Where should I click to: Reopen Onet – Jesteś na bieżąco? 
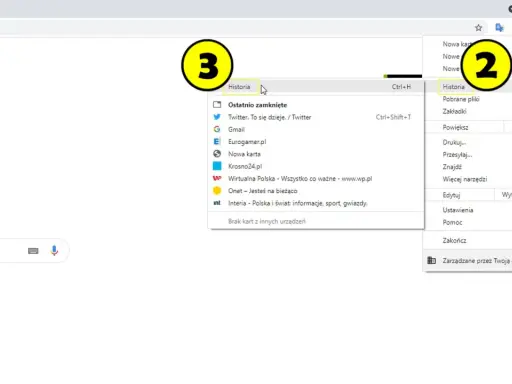click(x=316, y=191)
